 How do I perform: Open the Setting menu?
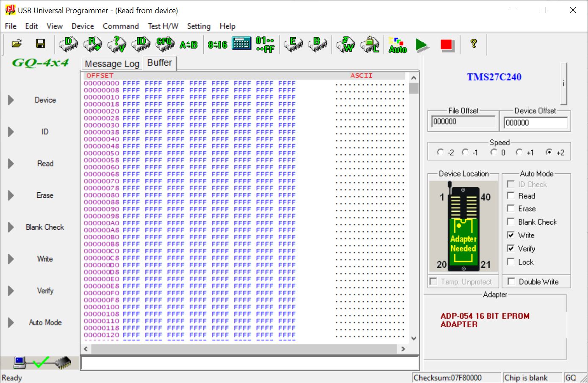[x=199, y=26]
